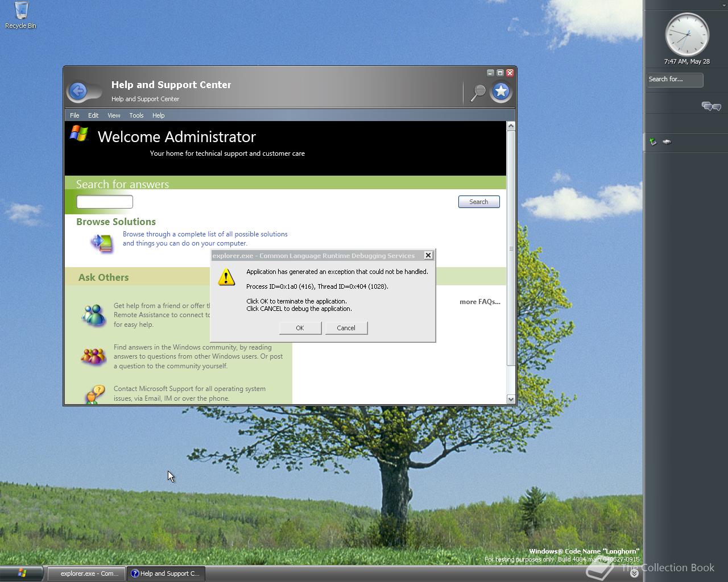
Task: Click scrollbar up arrow in Help window
Action: pos(511,126)
